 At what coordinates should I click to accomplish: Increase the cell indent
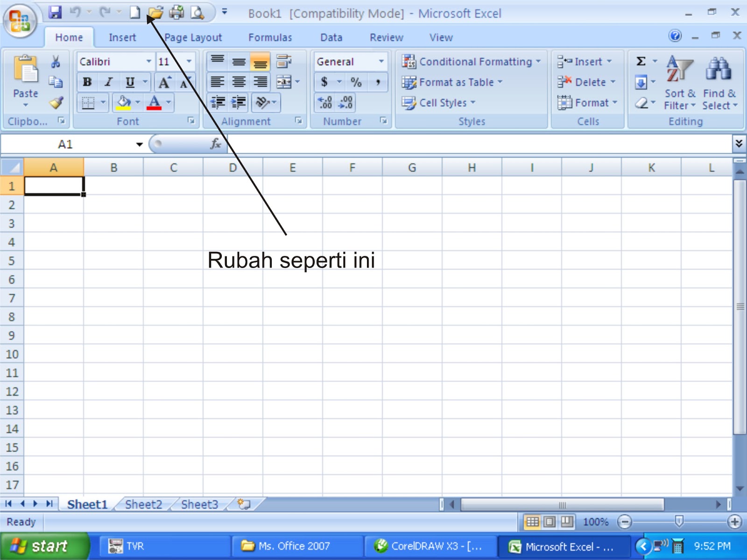[239, 102]
